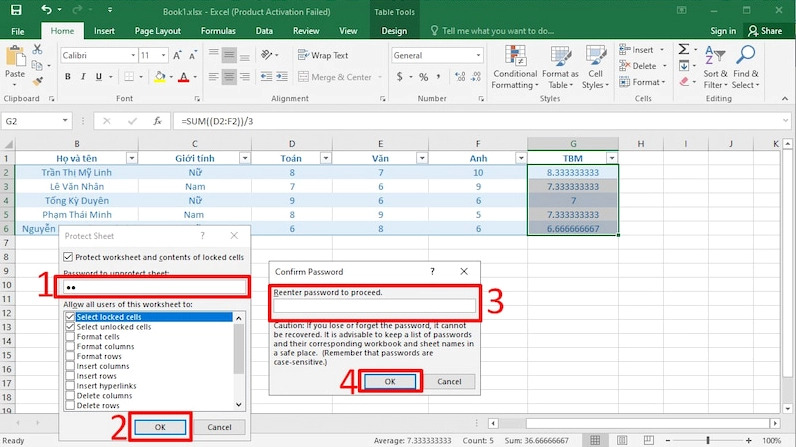Click OK in Protect Sheet dialog
The width and height of the screenshot is (796, 447).
click(x=160, y=427)
